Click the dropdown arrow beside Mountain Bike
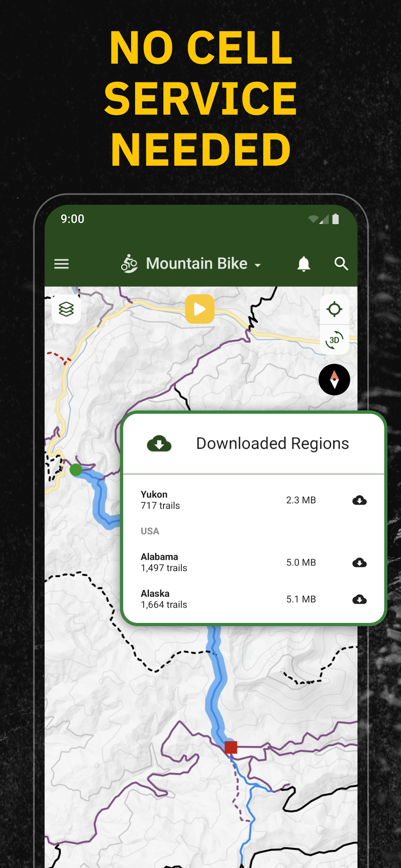The width and height of the screenshot is (401, 868). pyautogui.click(x=258, y=265)
